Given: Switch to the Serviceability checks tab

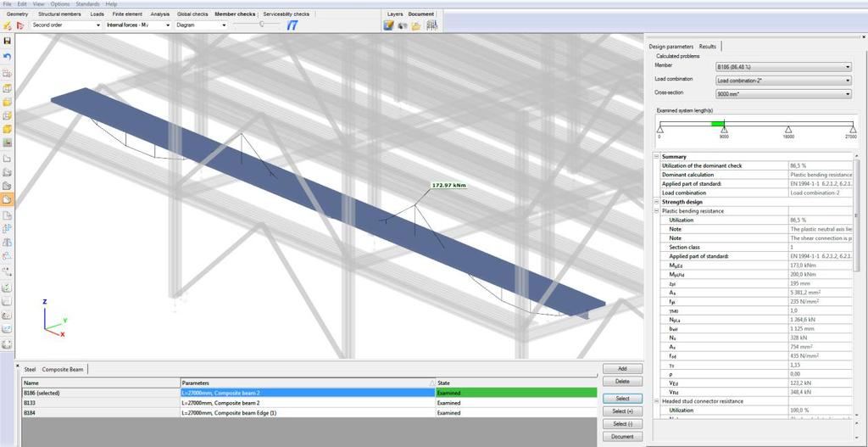Looking at the screenshot, I should [287, 14].
